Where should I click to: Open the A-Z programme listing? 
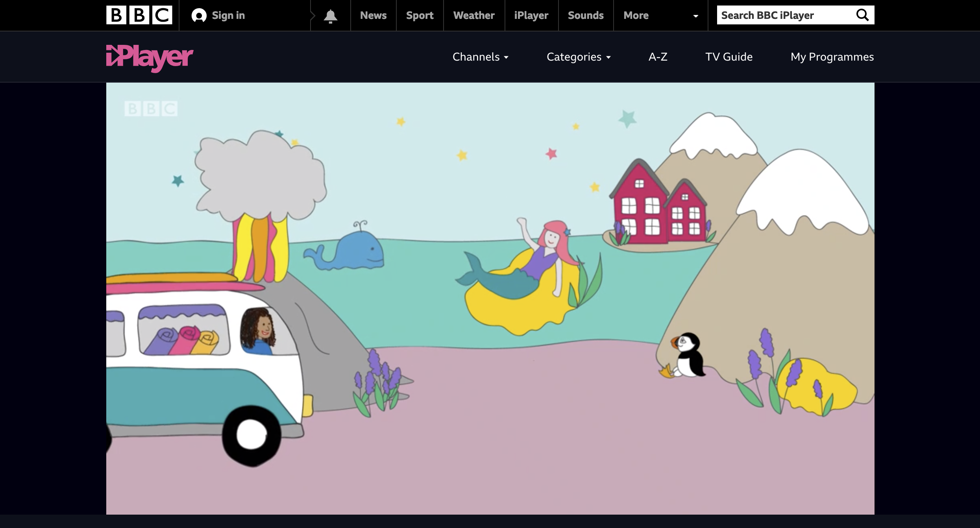[658, 57]
